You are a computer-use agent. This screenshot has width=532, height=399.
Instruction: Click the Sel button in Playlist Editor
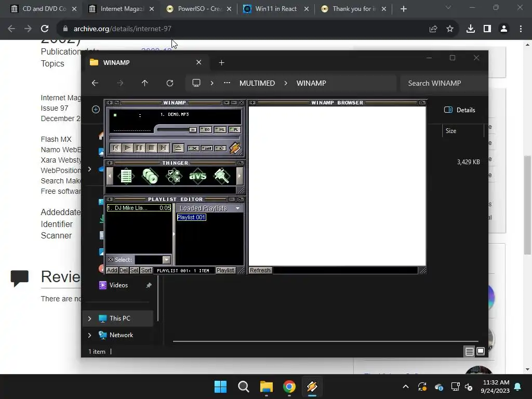tap(134, 270)
